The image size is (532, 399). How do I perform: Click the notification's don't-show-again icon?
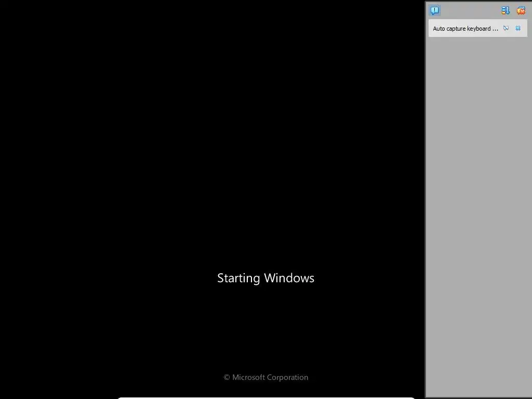(x=506, y=28)
